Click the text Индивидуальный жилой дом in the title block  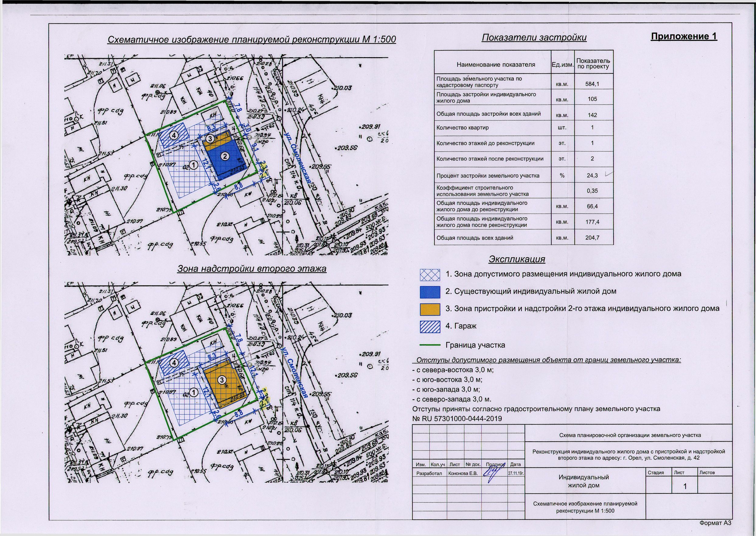[584, 481]
